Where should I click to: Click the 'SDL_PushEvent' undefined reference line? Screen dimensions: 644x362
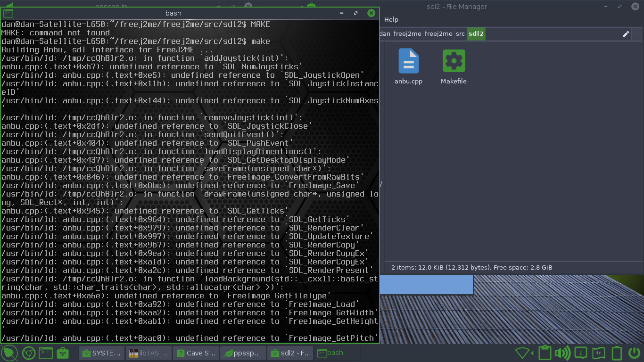pos(148,143)
